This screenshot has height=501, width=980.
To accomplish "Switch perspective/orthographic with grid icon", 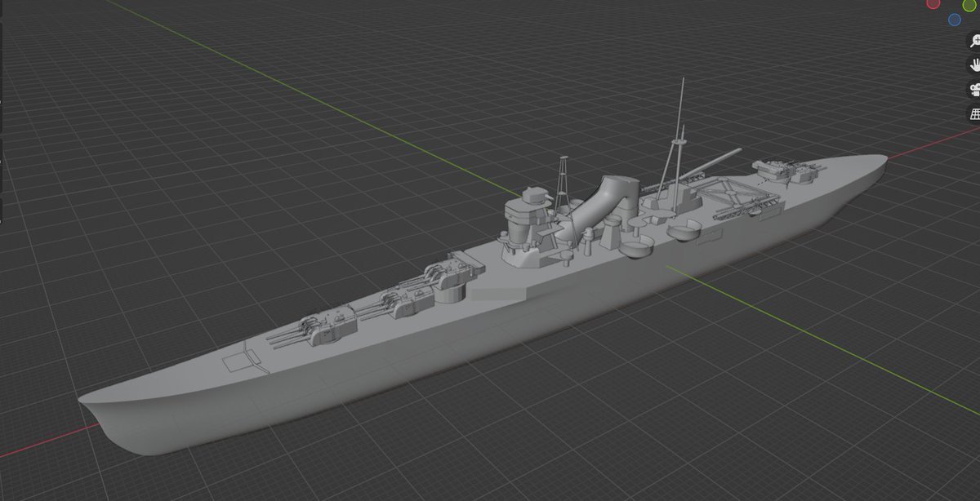I will pos(974,113).
